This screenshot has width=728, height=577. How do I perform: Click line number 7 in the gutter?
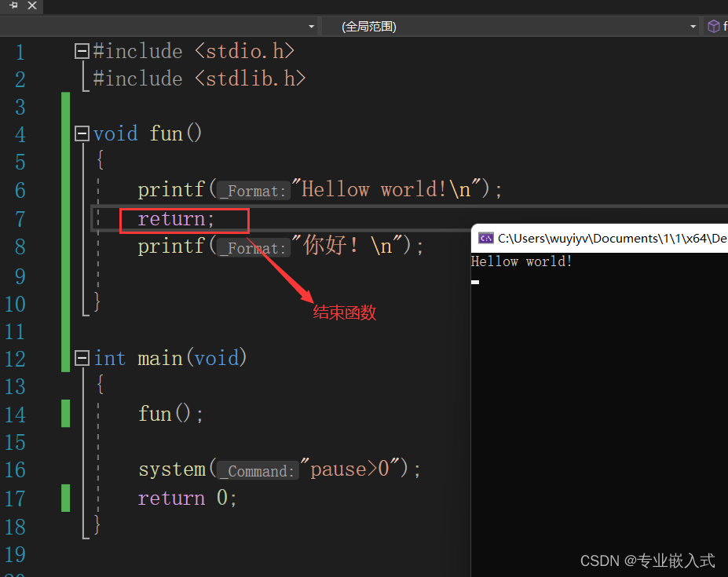(x=20, y=219)
